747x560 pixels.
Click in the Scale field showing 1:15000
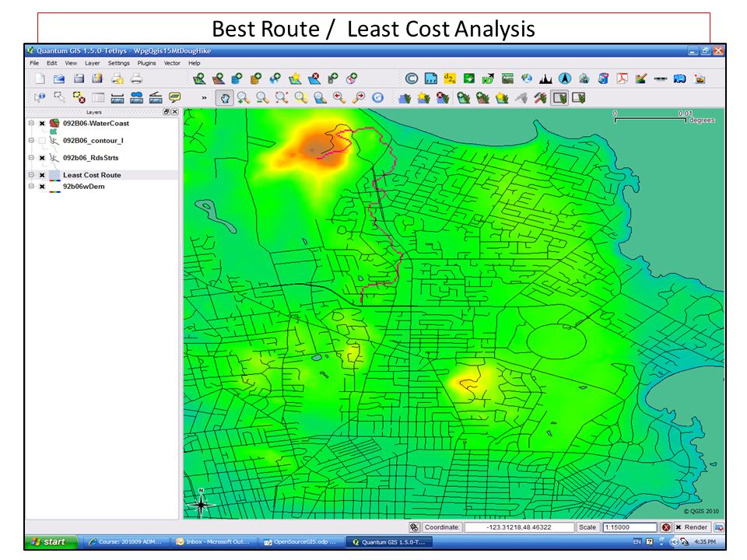630,527
